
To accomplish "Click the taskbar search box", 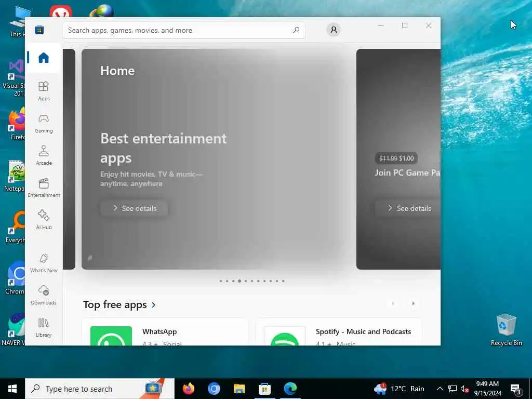I will pyautogui.click(x=100, y=389).
